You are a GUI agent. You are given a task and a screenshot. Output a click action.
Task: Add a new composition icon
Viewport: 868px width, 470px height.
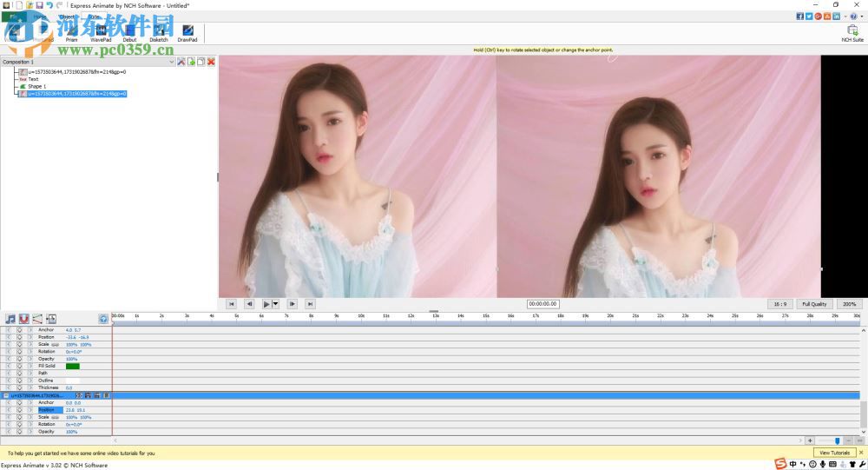point(191,62)
